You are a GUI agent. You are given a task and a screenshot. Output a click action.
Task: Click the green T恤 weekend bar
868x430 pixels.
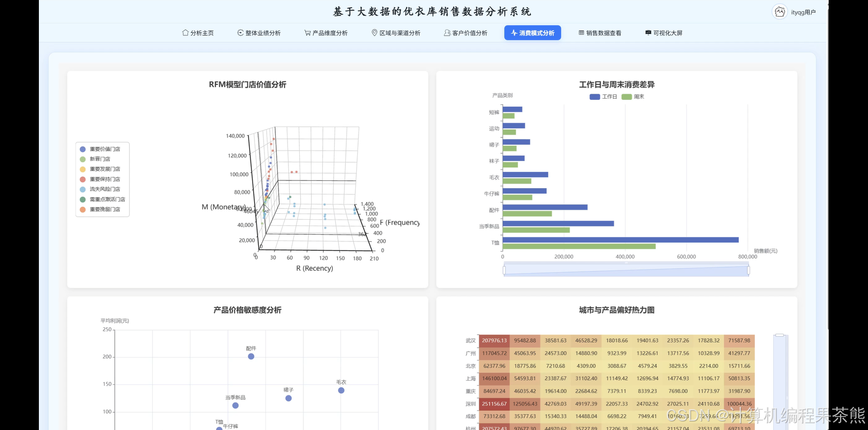coord(579,246)
